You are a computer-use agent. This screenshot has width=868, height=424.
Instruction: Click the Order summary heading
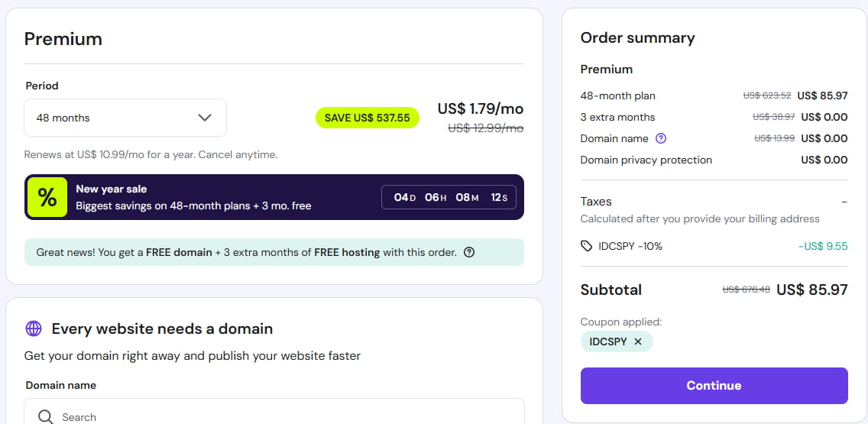tap(637, 38)
